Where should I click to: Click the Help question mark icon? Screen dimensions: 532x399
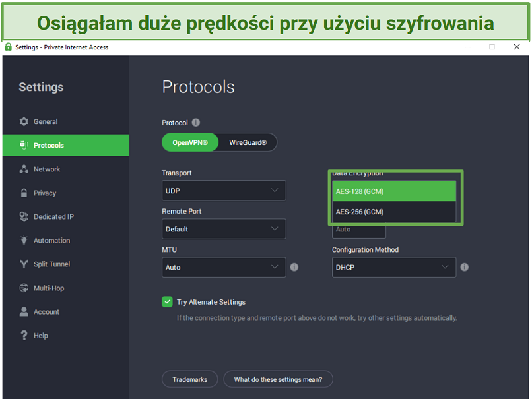pyautogui.click(x=24, y=335)
